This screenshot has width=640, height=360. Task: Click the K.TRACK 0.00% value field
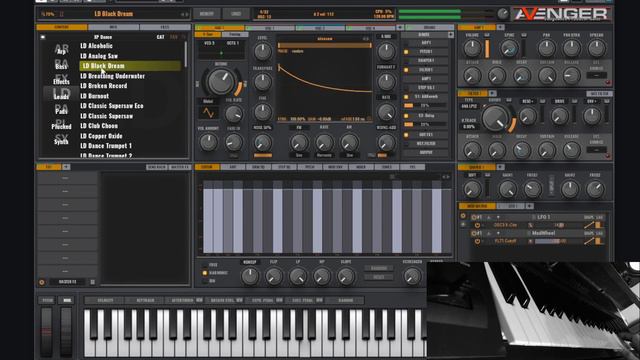pyautogui.click(x=469, y=127)
